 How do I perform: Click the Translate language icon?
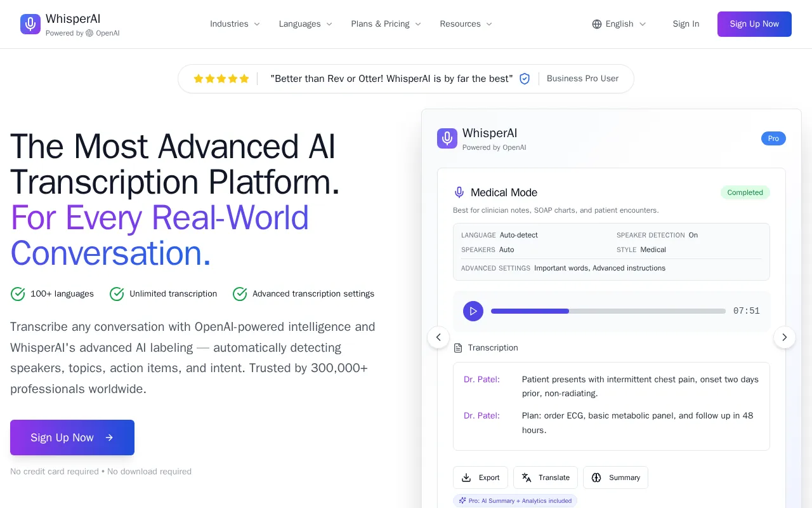[527, 478]
